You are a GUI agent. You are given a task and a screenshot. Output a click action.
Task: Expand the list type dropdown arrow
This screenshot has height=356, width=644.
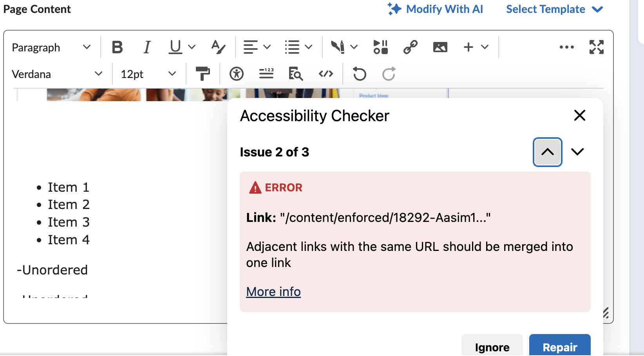[x=309, y=47]
